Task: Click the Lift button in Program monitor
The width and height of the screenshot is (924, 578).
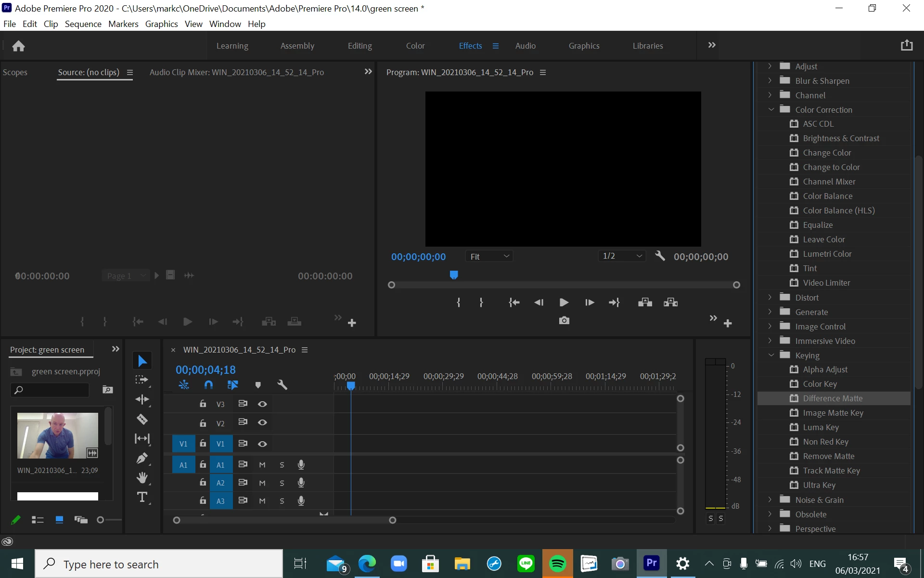Action: (645, 302)
